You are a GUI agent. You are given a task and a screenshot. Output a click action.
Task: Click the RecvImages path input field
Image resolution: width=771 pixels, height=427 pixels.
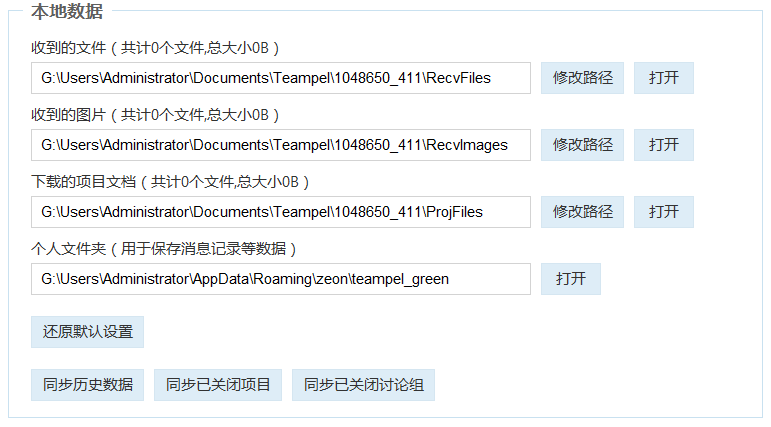coord(280,145)
